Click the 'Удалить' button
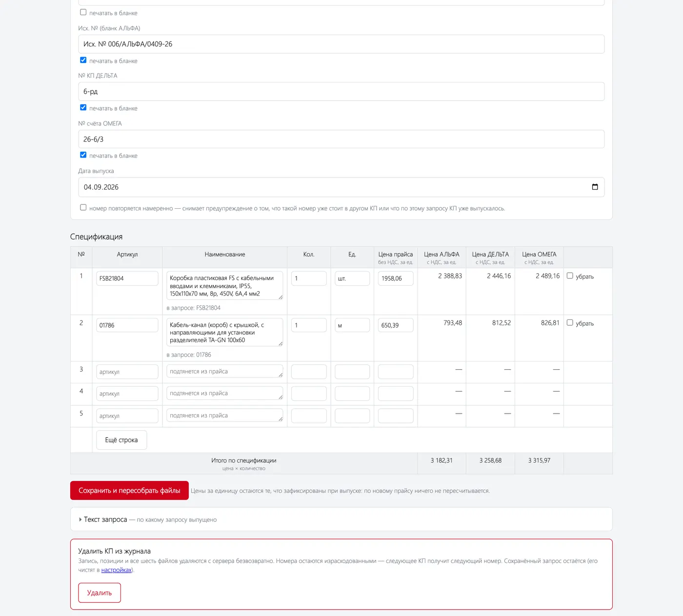The height and width of the screenshot is (616, 683). [100, 593]
